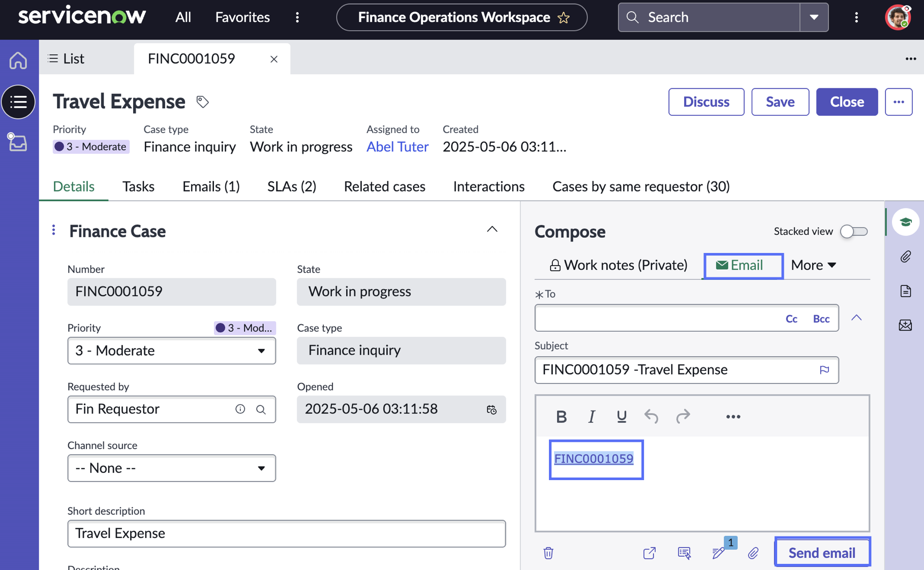Show more email editor formatting options
This screenshot has width=924, height=570.
tap(733, 417)
